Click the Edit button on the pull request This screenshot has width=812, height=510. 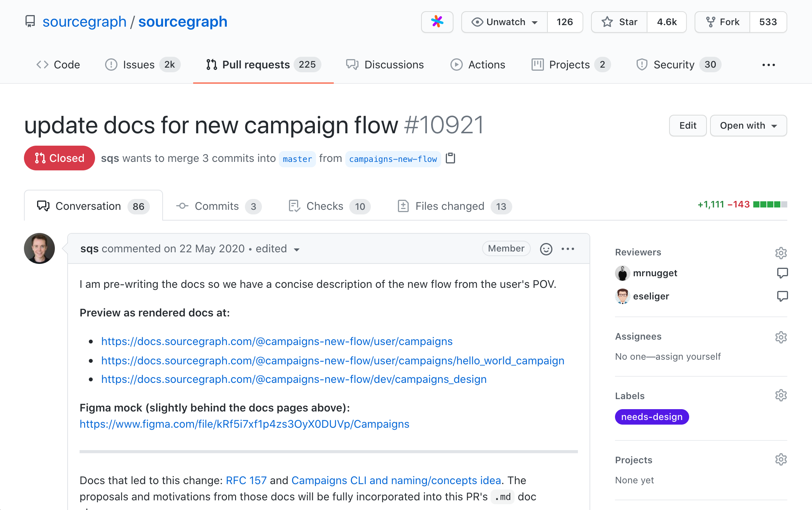(688, 126)
